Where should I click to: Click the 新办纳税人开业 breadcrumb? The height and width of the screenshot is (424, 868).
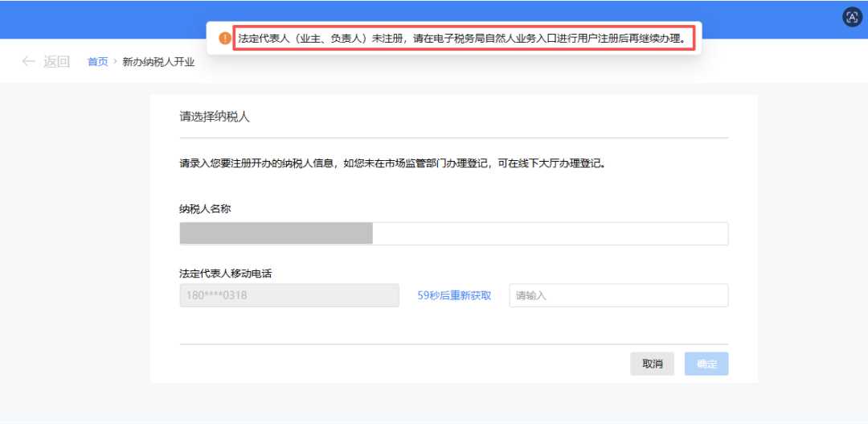[x=158, y=61]
